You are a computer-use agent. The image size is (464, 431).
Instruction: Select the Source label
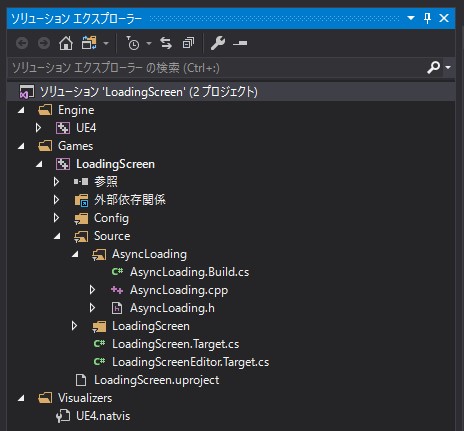112,236
